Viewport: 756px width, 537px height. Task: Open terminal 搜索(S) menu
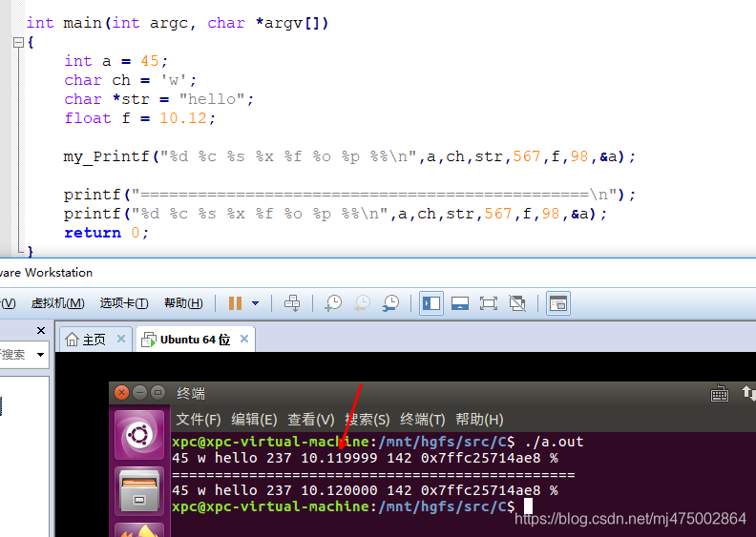[x=367, y=420]
